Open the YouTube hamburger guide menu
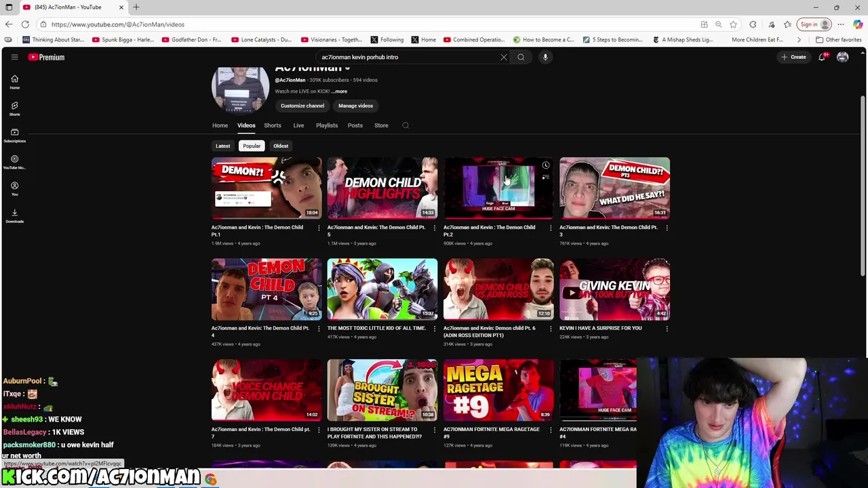868x488 pixels. [14, 57]
